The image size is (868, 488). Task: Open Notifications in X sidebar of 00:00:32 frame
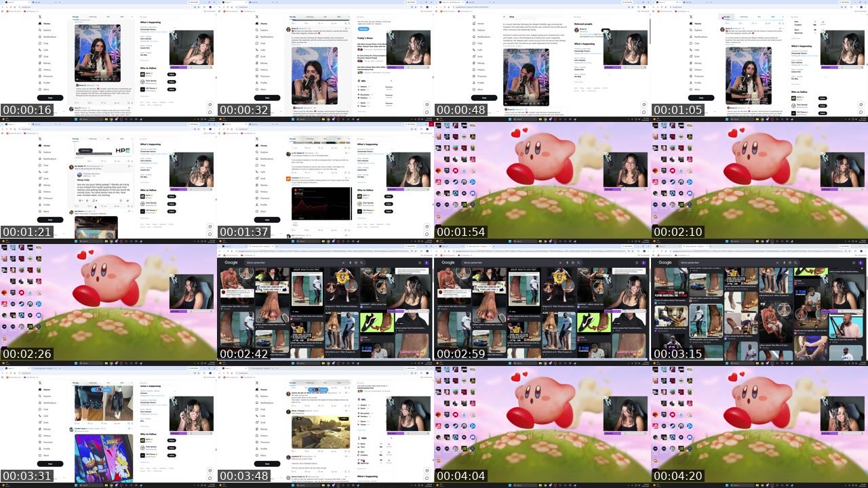coord(265,37)
